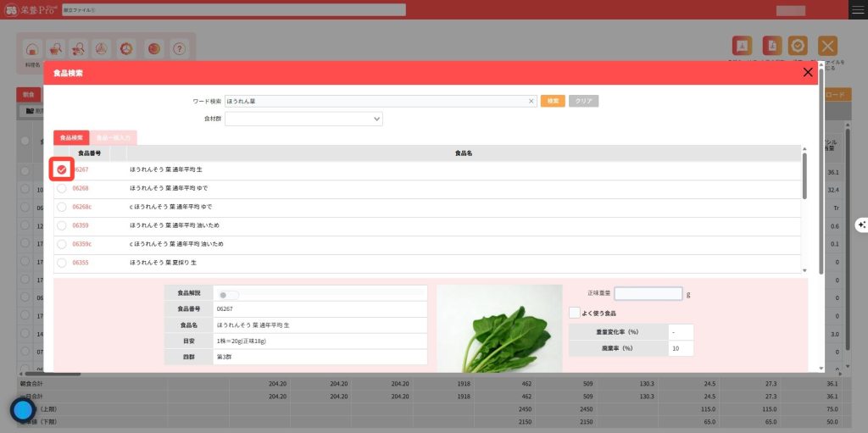Click the blue chat bubble icon at bottom left
Image resolution: width=868 pixels, height=433 pixels.
pyautogui.click(x=22, y=411)
